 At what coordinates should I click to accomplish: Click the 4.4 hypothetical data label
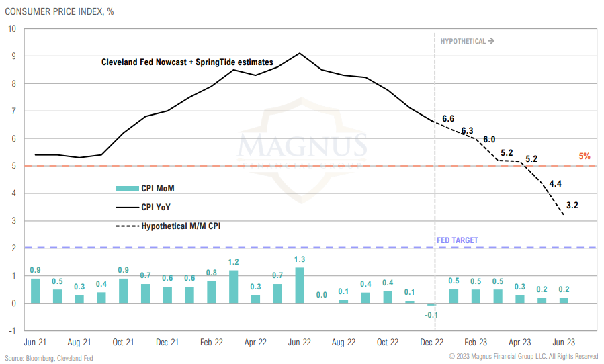pos(556,183)
